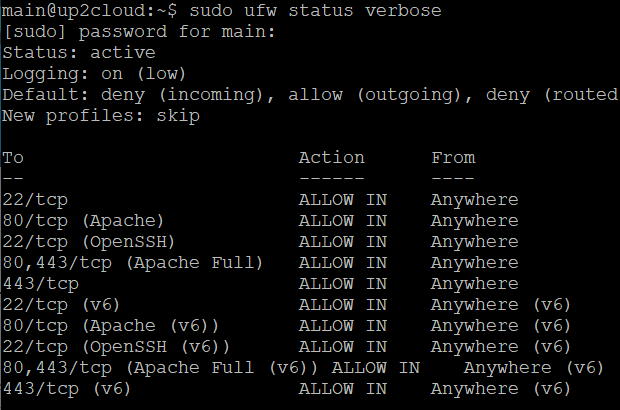This screenshot has height=410, width=620.
Task: Click the 'Logging: on (low)' line
Action: (96, 74)
